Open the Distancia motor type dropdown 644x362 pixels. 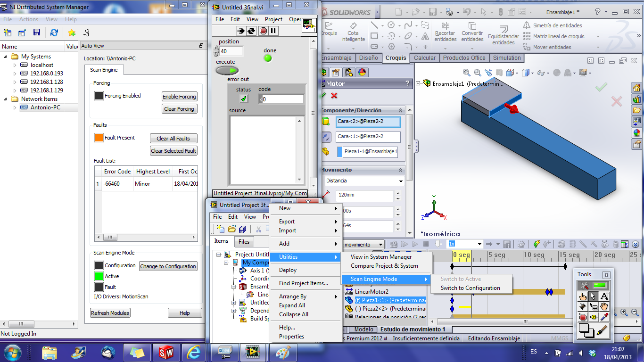click(x=401, y=181)
